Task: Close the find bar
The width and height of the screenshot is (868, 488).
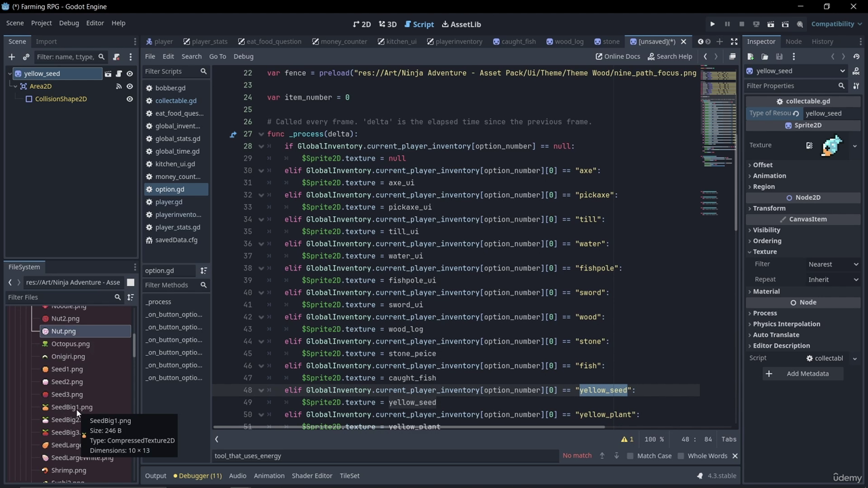Action: pos(734,456)
